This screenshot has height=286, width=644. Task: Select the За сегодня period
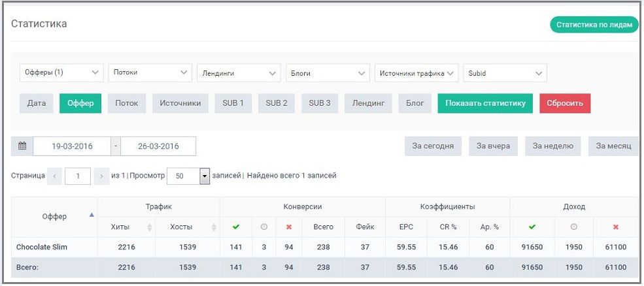(x=433, y=146)
